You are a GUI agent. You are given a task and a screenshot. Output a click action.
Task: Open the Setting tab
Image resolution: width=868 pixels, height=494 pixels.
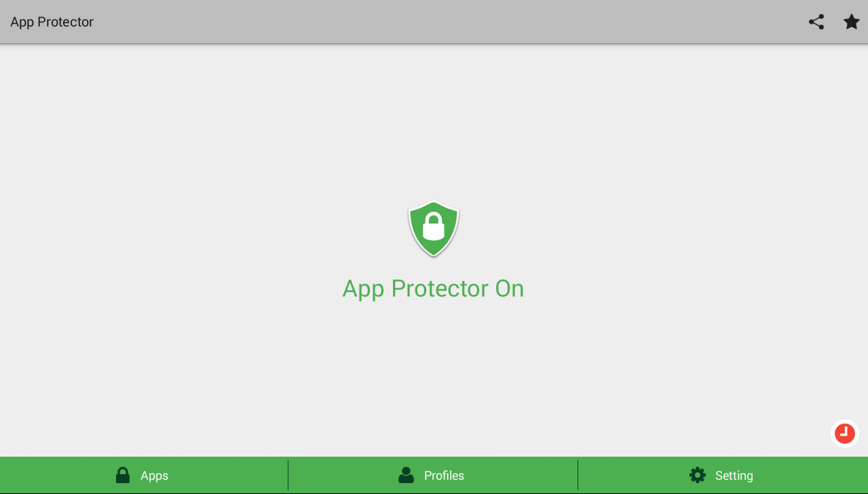point(723,475)
